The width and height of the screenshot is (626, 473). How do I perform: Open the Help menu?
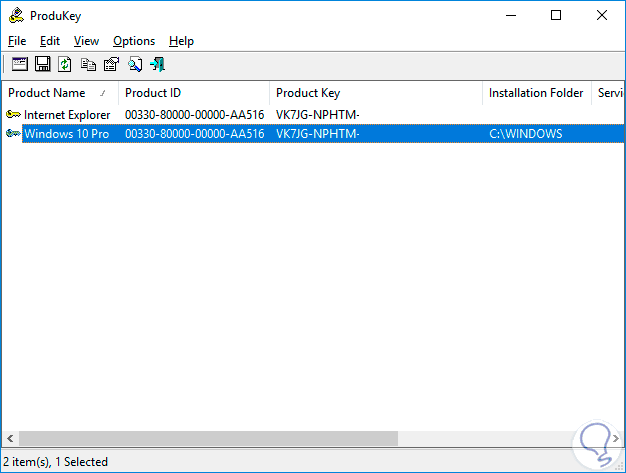pyautogui.click(x=181, y=41)
